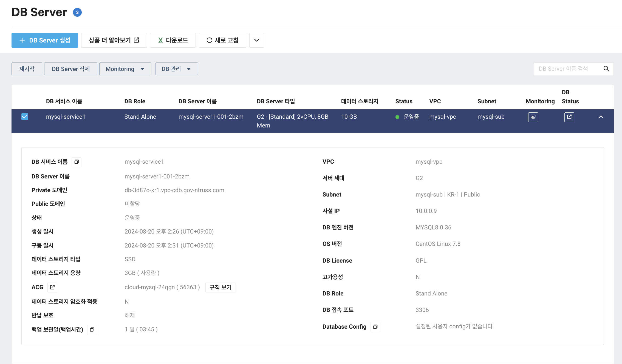Copy the DB 서비스 이름 value
622x364 pixels.
[x=76, y=162]
